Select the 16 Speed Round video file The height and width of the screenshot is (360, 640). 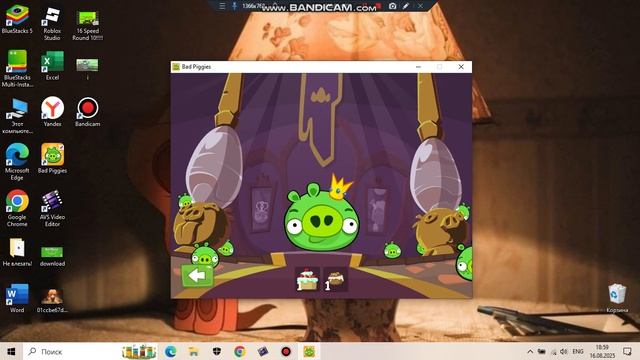[x=87, y=25]
